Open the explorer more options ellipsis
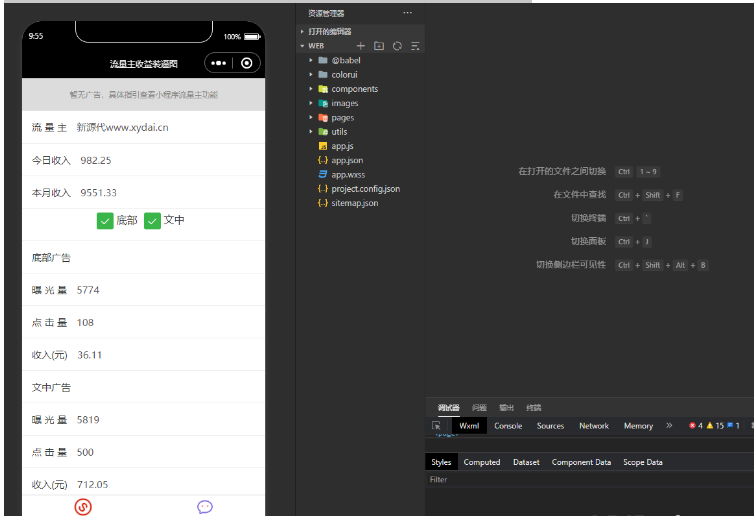The image size is (754, 516). 407,13
